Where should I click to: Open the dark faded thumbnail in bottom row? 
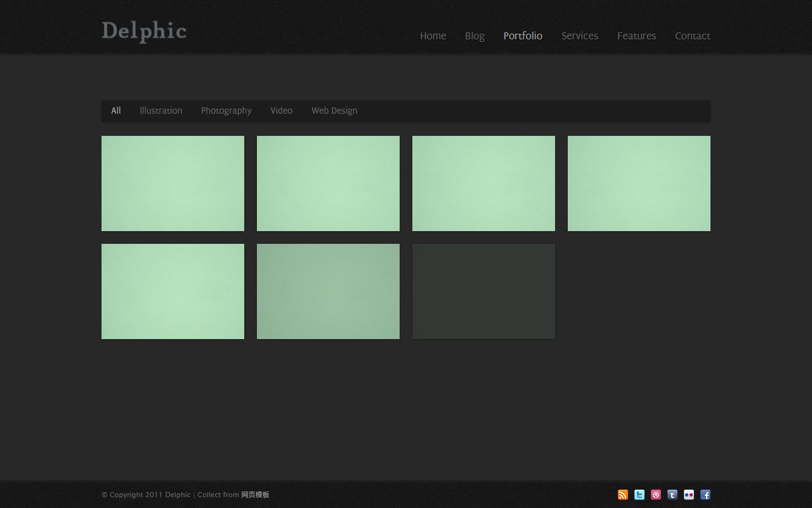tap(483, 291)
